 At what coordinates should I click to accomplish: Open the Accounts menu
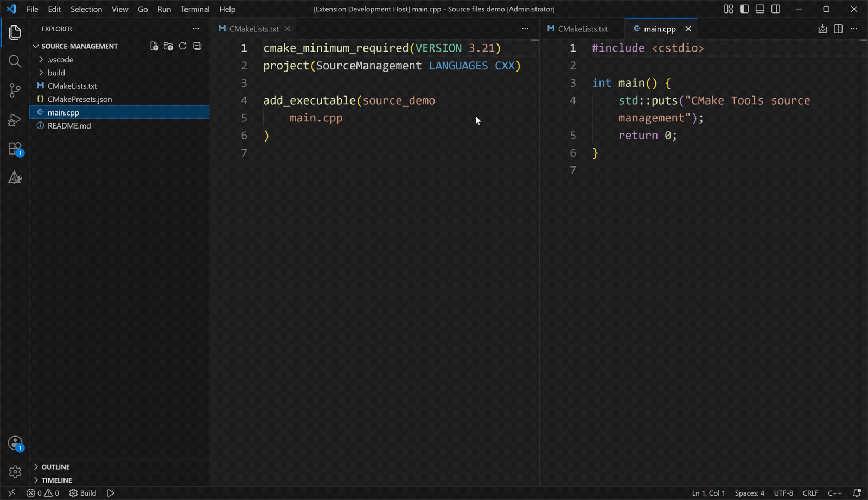coord(15,443)
